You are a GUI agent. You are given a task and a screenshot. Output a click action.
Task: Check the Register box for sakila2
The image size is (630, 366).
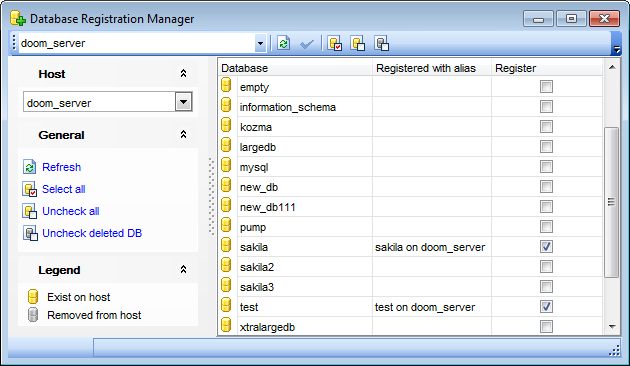tap(546, 267)
